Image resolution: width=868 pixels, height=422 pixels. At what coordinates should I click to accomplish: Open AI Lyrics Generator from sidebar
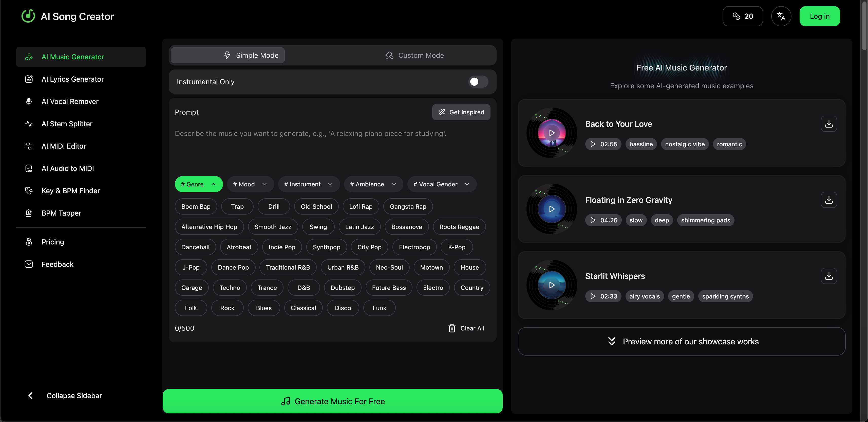pos(72,79)
